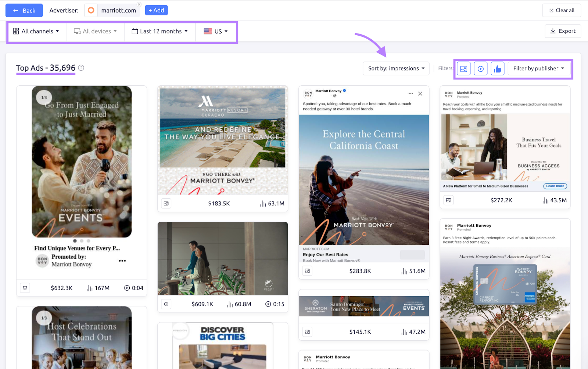This screenshot has height=369, width=588.
Task: Click the desktop icon under Events ad
Action: pos(25,288)
